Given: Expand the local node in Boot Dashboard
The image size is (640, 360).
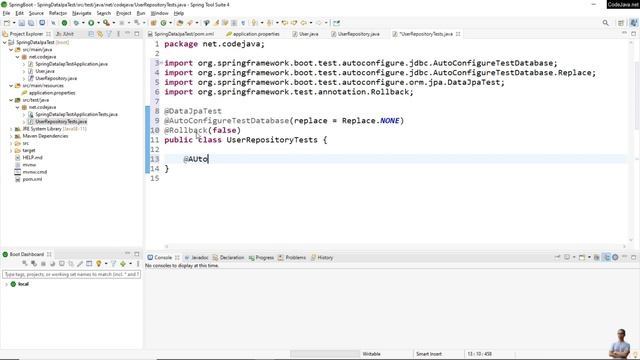Looking at the screenshot, I should tap(6, 284).
